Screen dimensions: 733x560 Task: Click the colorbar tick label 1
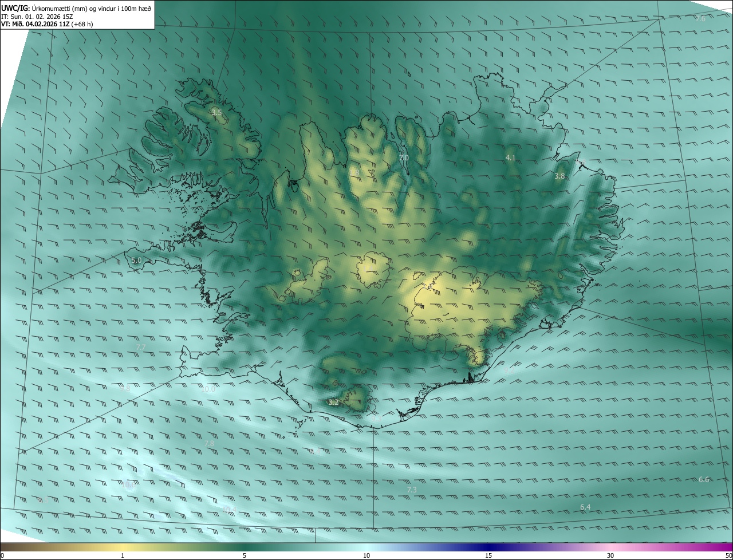(123, 555)
